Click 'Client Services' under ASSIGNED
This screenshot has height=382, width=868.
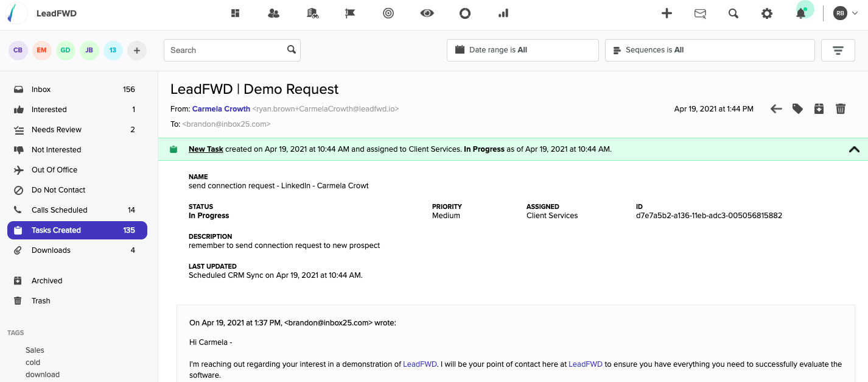pos(552,216)
